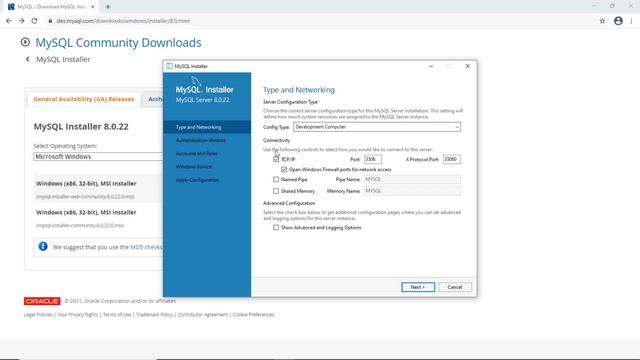Click the browser address bar URL
The height and width of the screenshot is (360, 640).
pyautogui.click(x=123, y=21)
